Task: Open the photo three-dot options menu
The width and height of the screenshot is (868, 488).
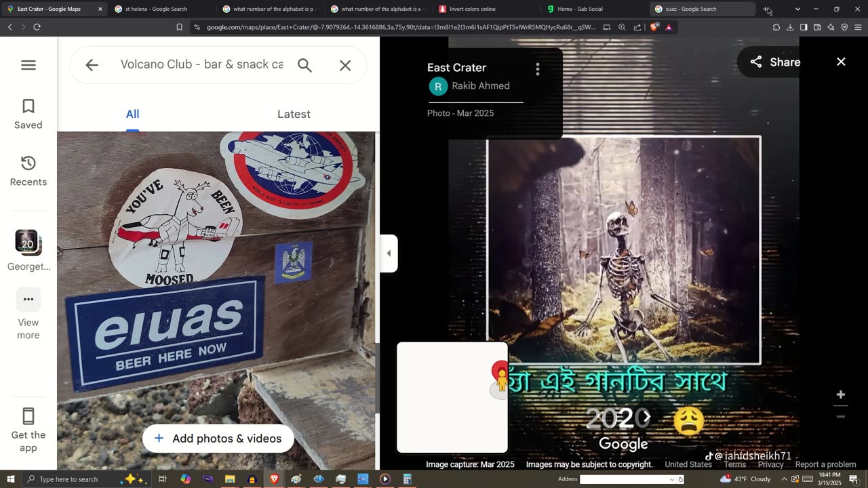Action: (537, 69)
